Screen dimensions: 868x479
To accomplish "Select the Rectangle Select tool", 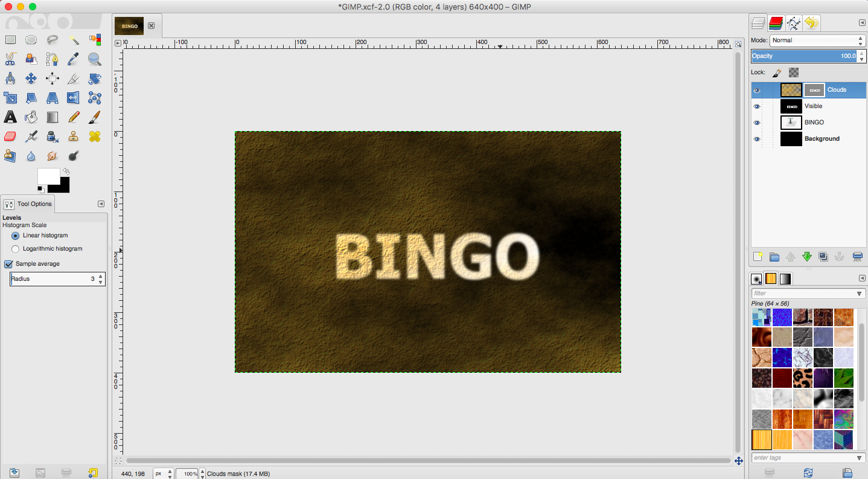I will point(10,40).
